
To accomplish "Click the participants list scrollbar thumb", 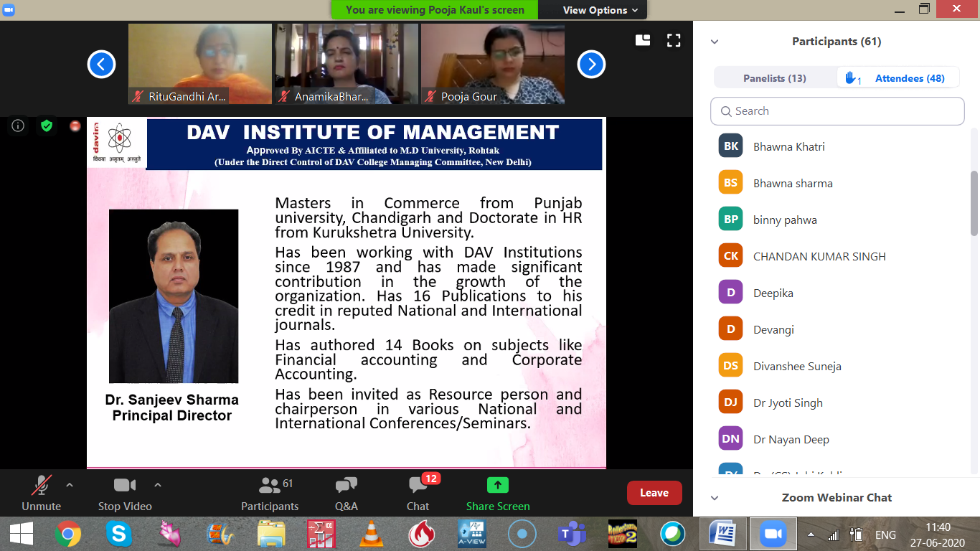I will [x=974, y=203].
